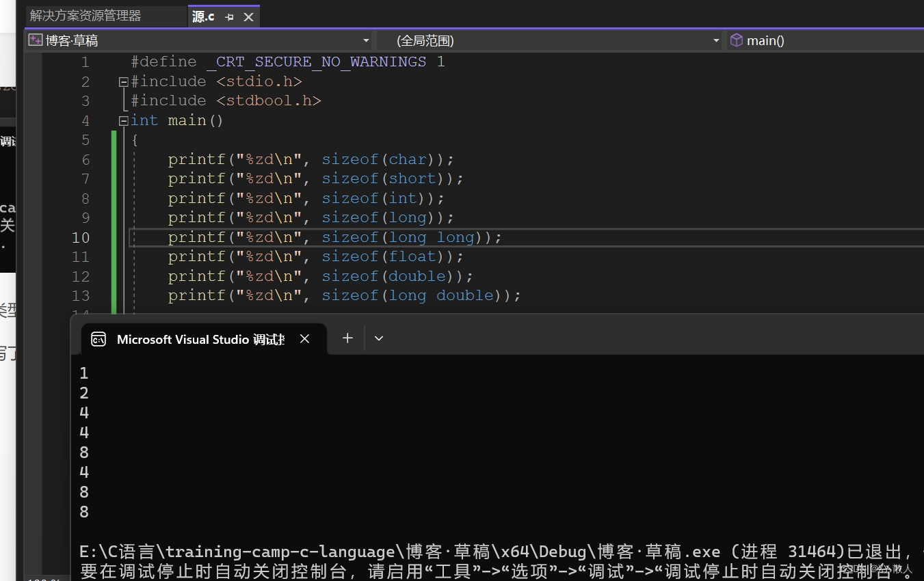Click the first console output value 1
The width and height of the screenshot is (924, 581).
point(84,373)
